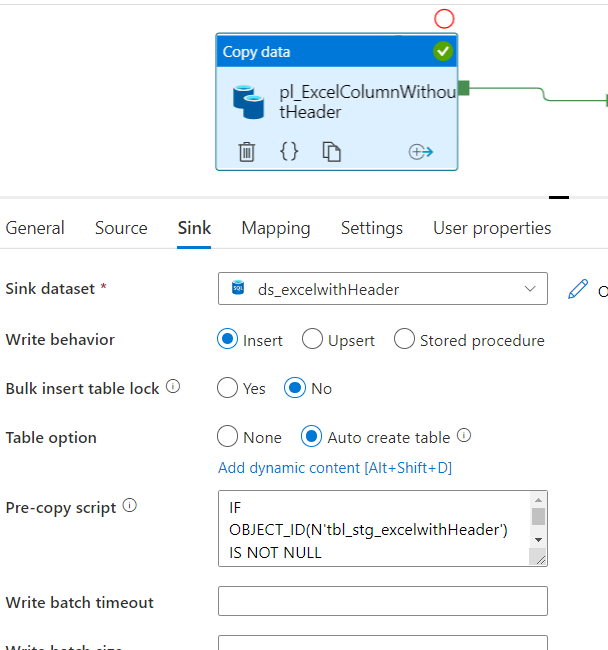Choose Auto create table option
608x650 pixels.
coord(311,436)
